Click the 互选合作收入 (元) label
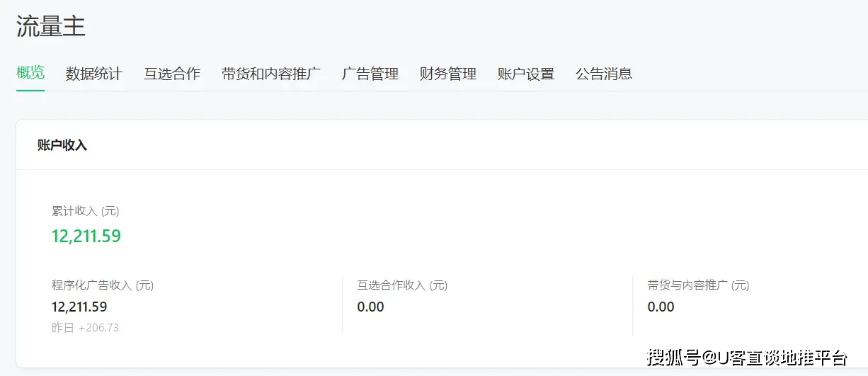The height and width of the screenshot is (376, 868). coord(403,285)
